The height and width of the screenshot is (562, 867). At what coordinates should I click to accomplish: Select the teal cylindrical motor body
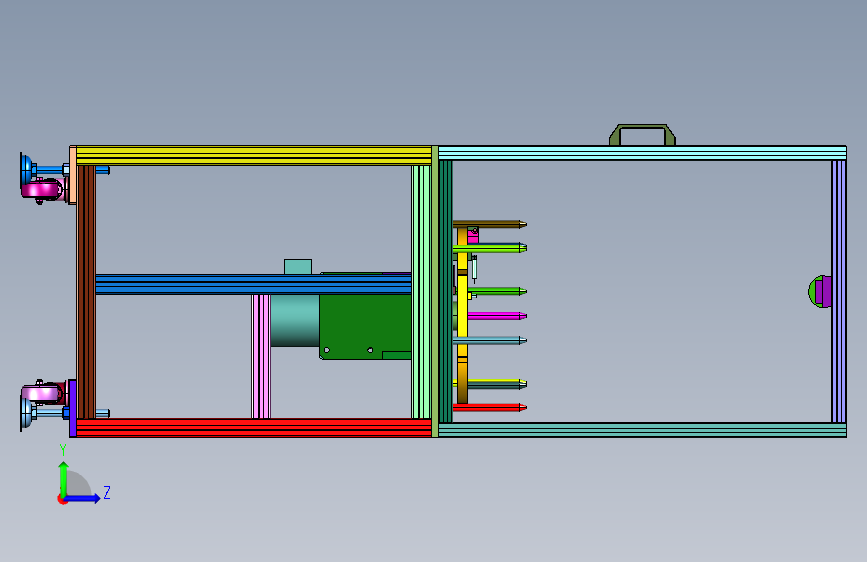click(x=295, y=320)
